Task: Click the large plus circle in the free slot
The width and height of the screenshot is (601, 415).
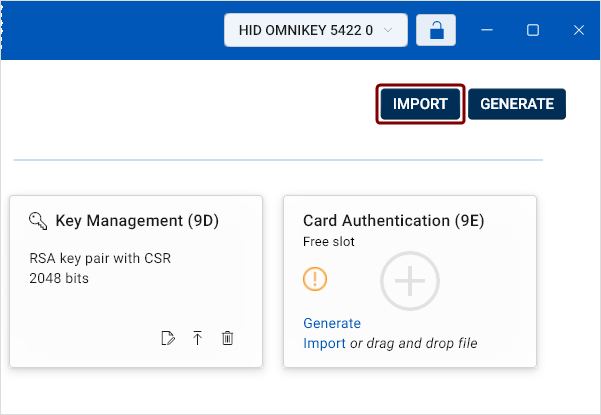Action: (410, 281)
